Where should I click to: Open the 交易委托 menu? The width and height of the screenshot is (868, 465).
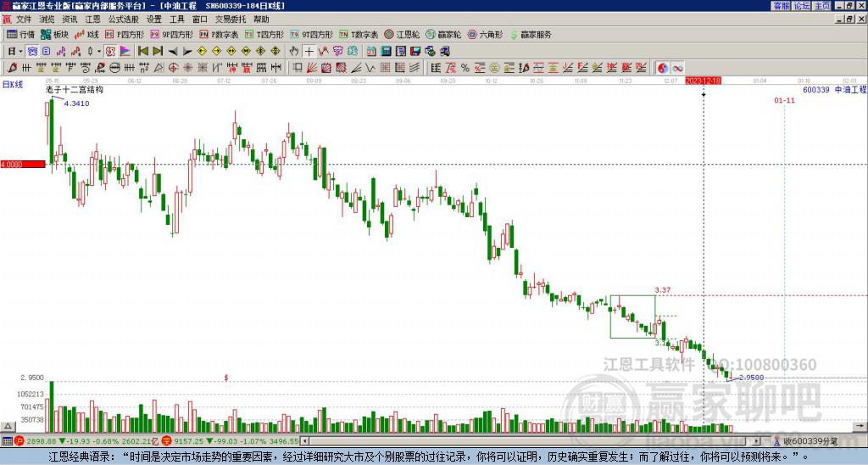pos(231,20)
